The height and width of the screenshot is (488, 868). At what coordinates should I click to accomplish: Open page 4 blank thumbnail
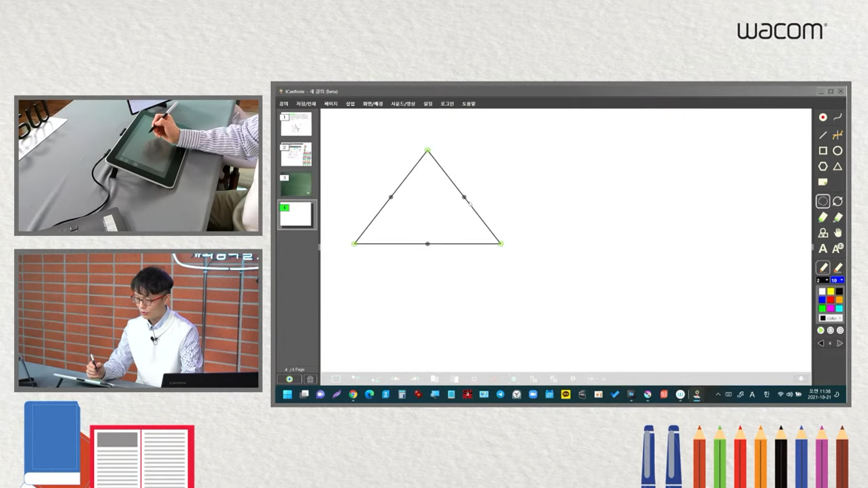(296, 214)
